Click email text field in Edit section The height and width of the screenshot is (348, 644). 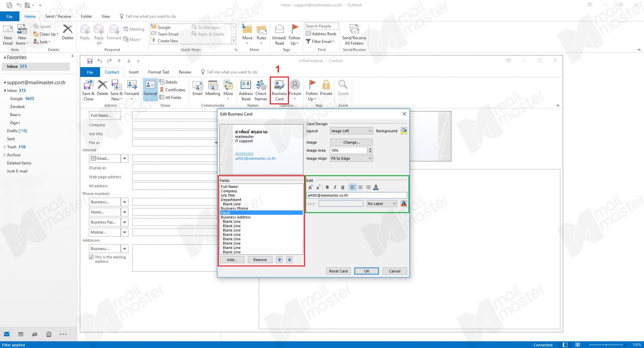tap(357, 195)
